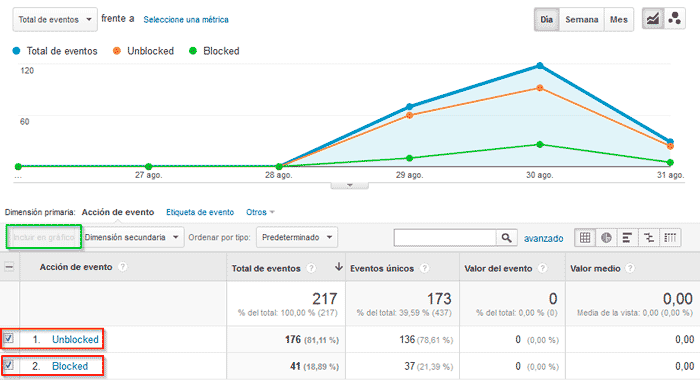The height and width of the screenshot is (383, 700).
Task: Click the 217 total events summary value
Action: [x=325, y=298]
